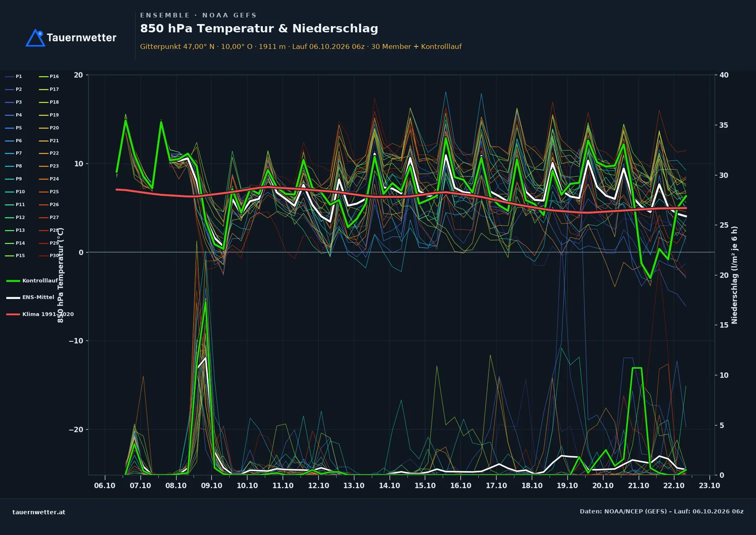Click the right axis value 5
Viewport: 756px width, 535px height.
click(x=722, y=426)
